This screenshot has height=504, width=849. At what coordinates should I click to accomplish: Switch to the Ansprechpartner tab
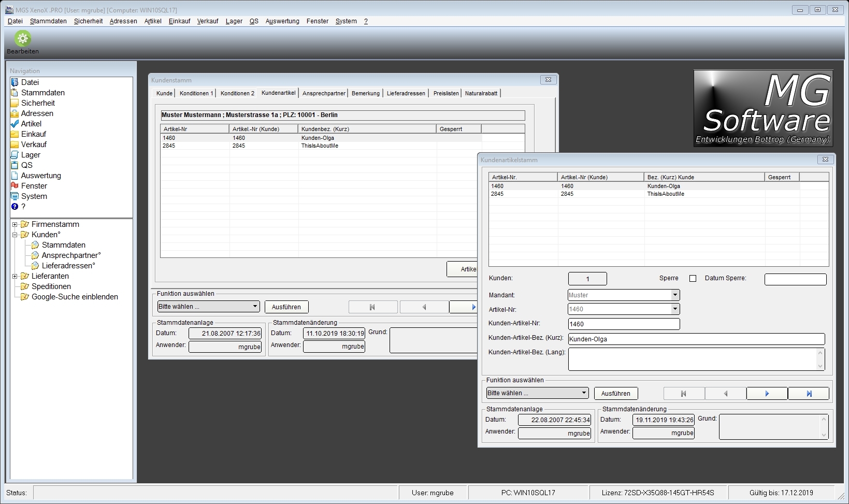pyautogui.click(x=324, y=93)
